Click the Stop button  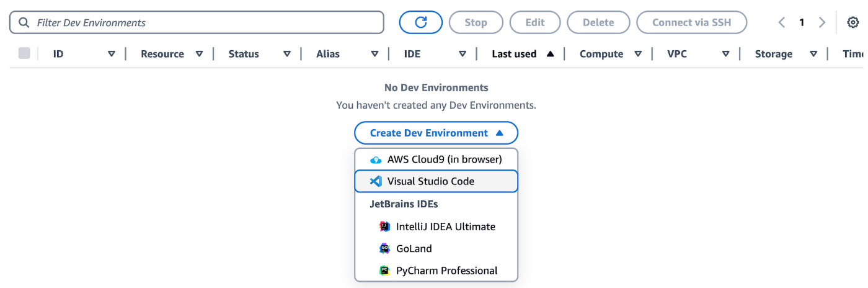[x=476, y=22]
